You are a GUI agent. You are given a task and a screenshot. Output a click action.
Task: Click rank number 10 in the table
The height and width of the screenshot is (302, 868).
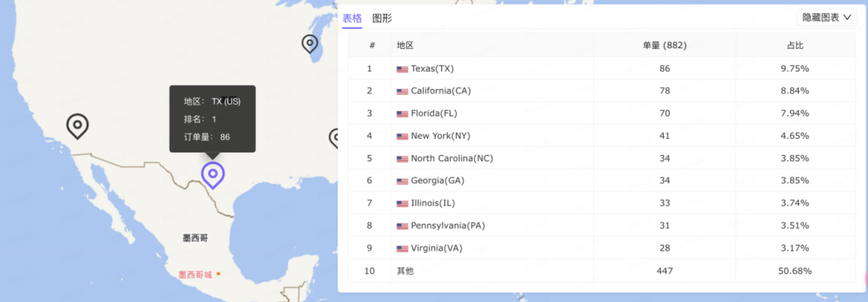click(369, 271)
